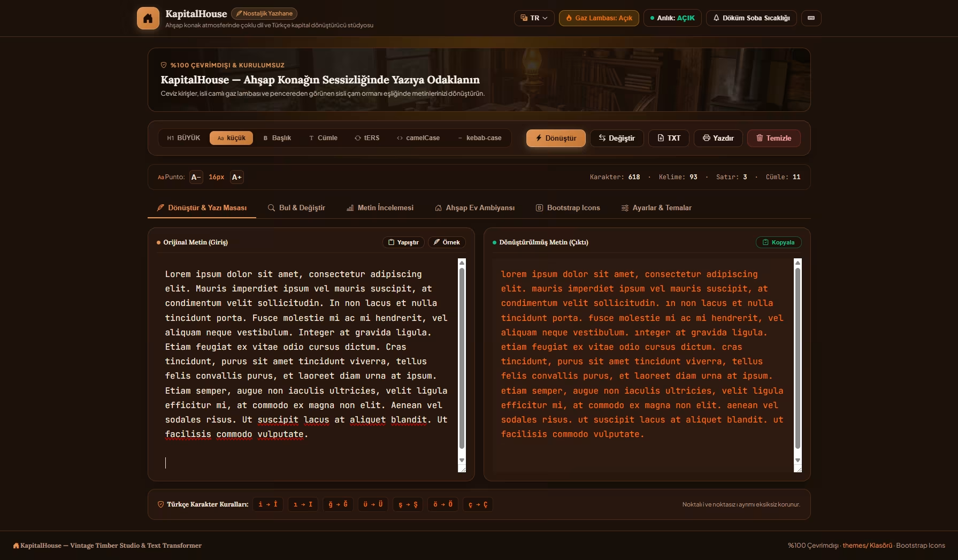The image size is (958, 560).
Task: Toggle Anlık: AÇIK live conversion
Action: click(672, 18)
